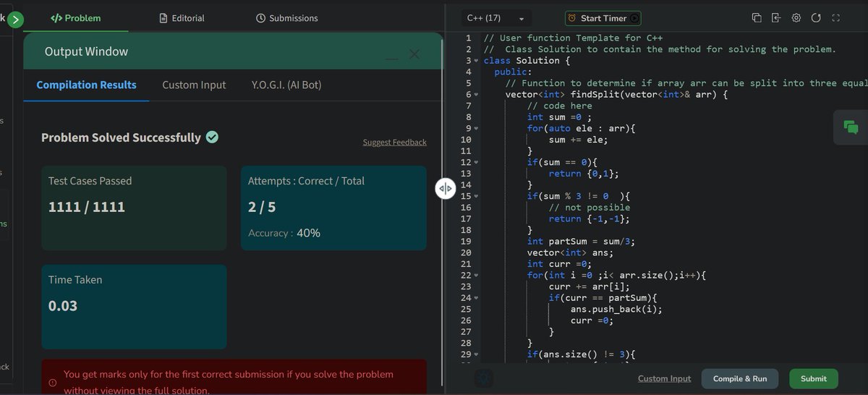Click the '// code here' comment
The image size is (868, 395).
tap(559, 106)
